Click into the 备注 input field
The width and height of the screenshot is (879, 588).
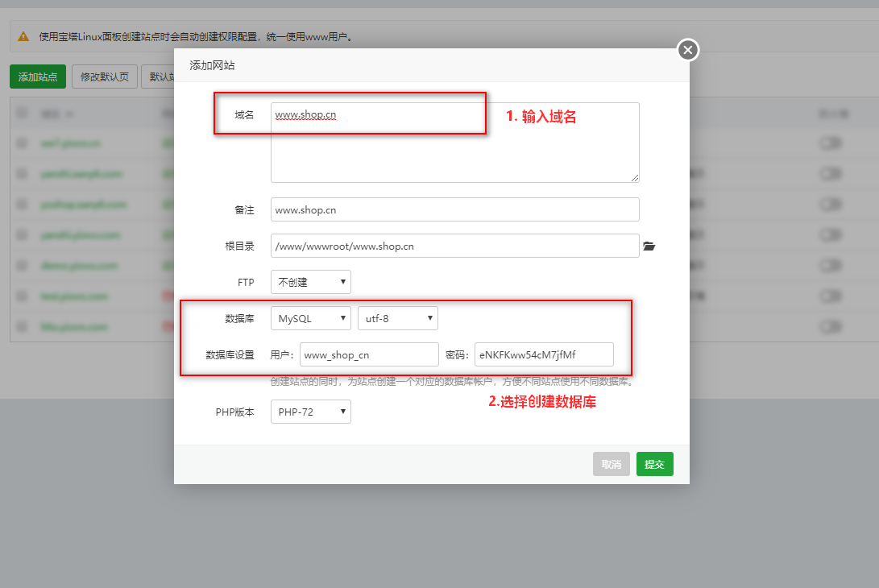point(454,209)
